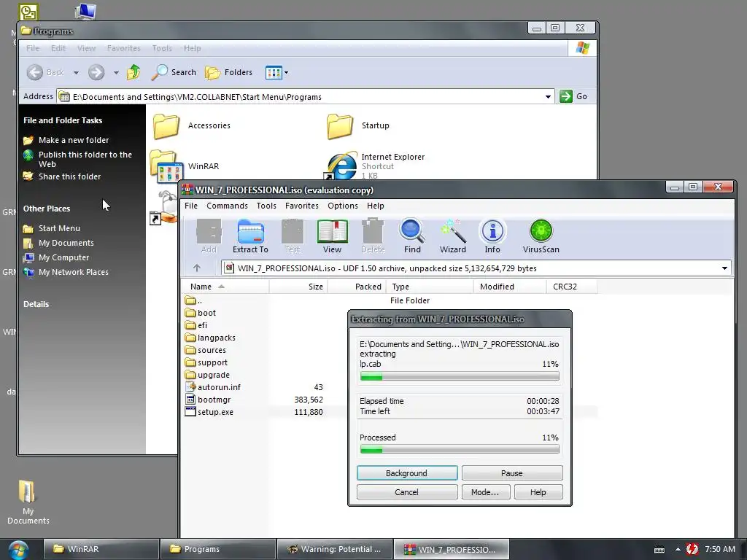Open the Tools menu in WinRAR
The width and height of the screenshot is (747, 560).
click(x=266, y=206)
